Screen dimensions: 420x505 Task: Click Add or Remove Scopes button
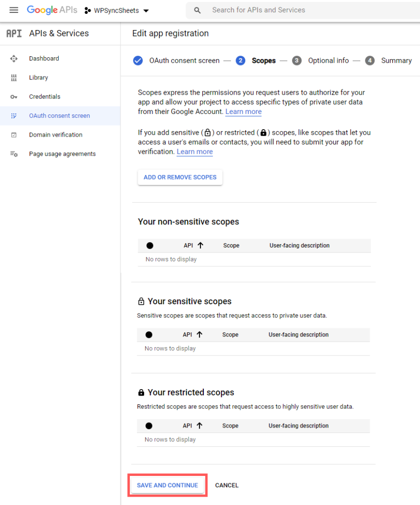[x=180, y=178]
